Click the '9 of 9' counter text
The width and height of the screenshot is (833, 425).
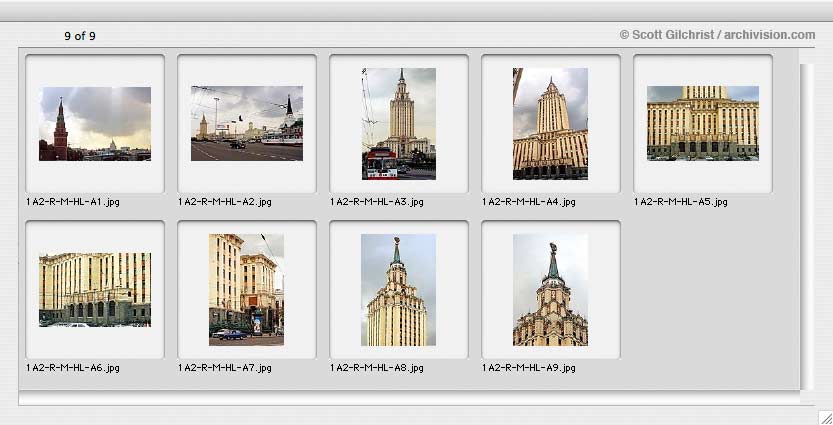pos(80,36)
